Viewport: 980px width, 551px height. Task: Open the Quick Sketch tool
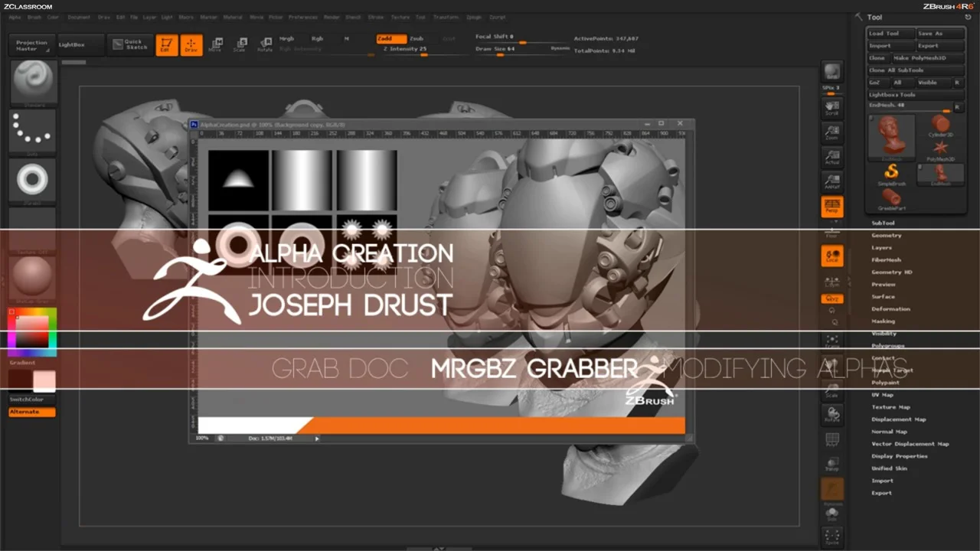pyautogui.click(x=129, y=45)
